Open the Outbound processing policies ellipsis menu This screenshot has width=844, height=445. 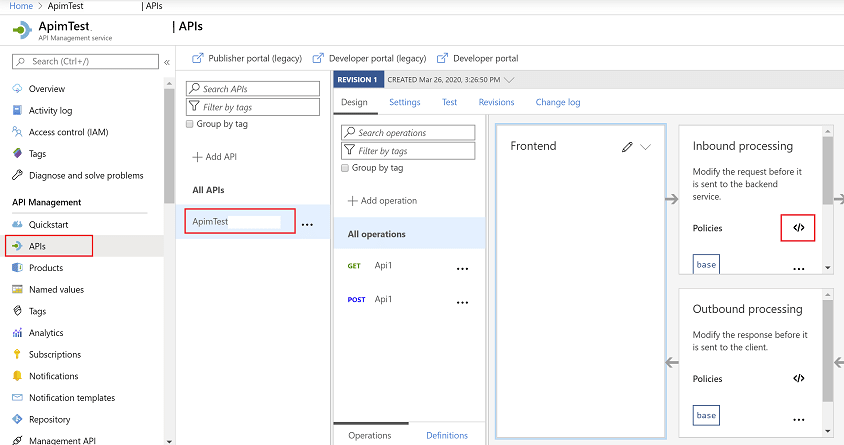(799, 420)
